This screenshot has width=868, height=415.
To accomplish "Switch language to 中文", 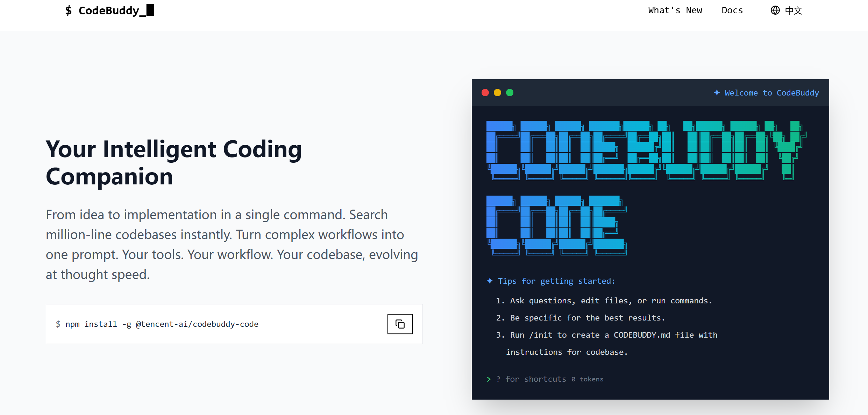I will click(x=793, y=10).
